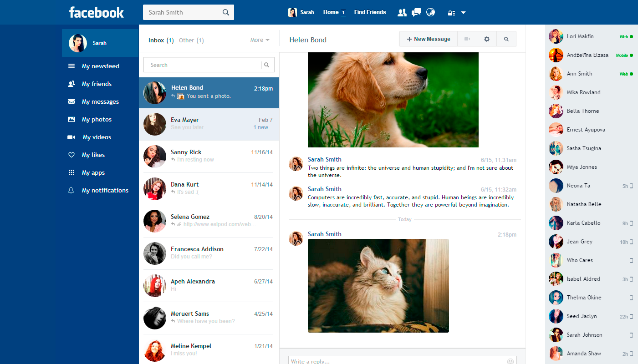Screen dimensions: 638x364
Task: Open Sanny Rick conversation
Action: tap(209, 157)
